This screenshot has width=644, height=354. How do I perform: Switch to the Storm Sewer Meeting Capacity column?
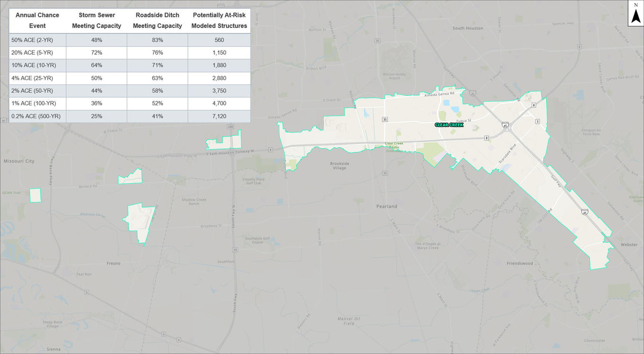click(x=97, y=20)
